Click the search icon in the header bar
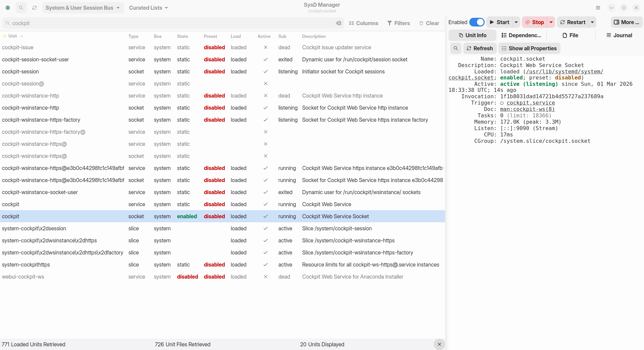644x350 pixels. point(21,8)
